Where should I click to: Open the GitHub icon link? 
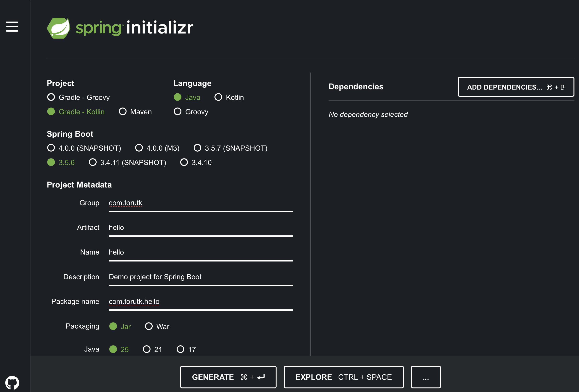point(12,383)
